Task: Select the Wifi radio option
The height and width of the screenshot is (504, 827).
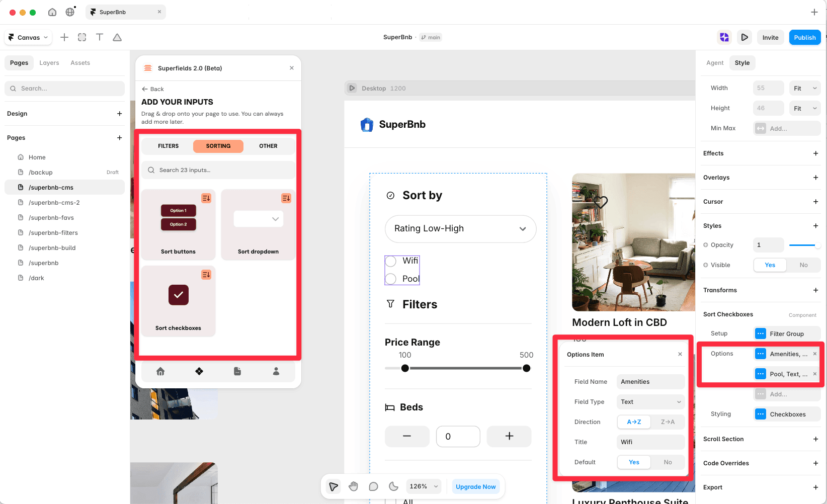Action: pyautogui.click(x=391, y=261)
